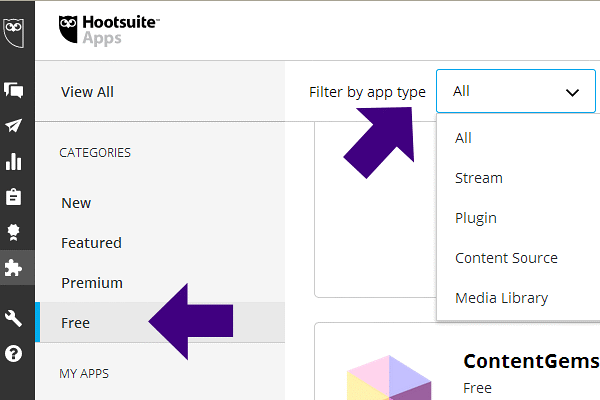The width and height of the screenshot is (600, 400).
Task: Select the New category
Action: [160, 203]
